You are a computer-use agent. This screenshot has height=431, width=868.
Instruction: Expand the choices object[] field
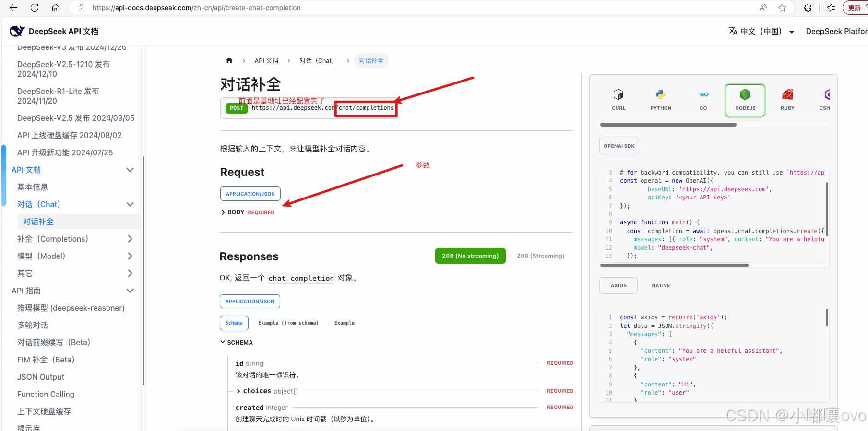[267, 391]
